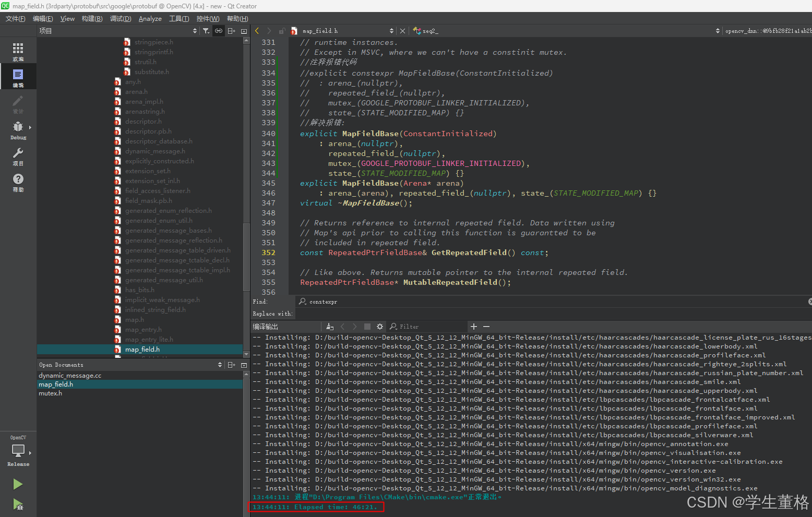Close the Projects side panel
812x517 pixels.
pos(244,31)
